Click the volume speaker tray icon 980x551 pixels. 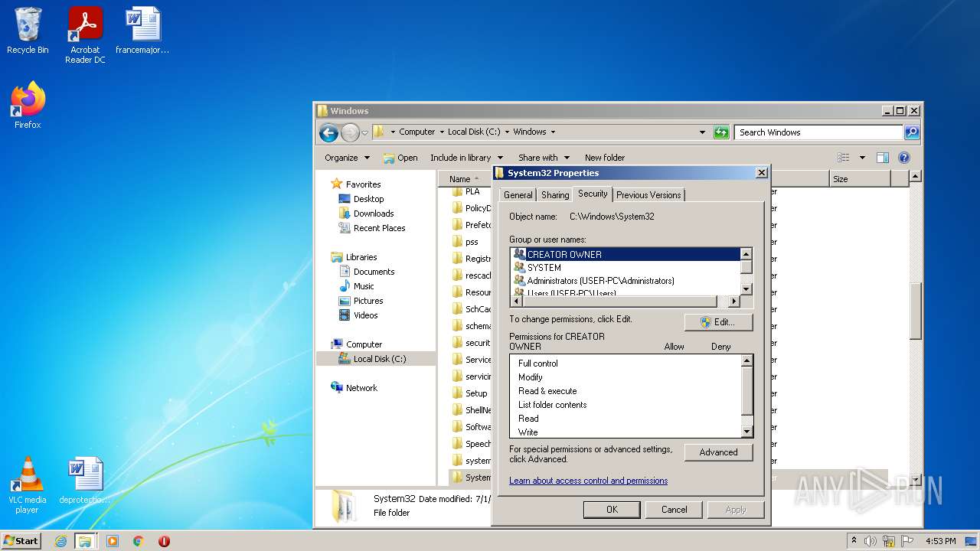coord(871,541)
